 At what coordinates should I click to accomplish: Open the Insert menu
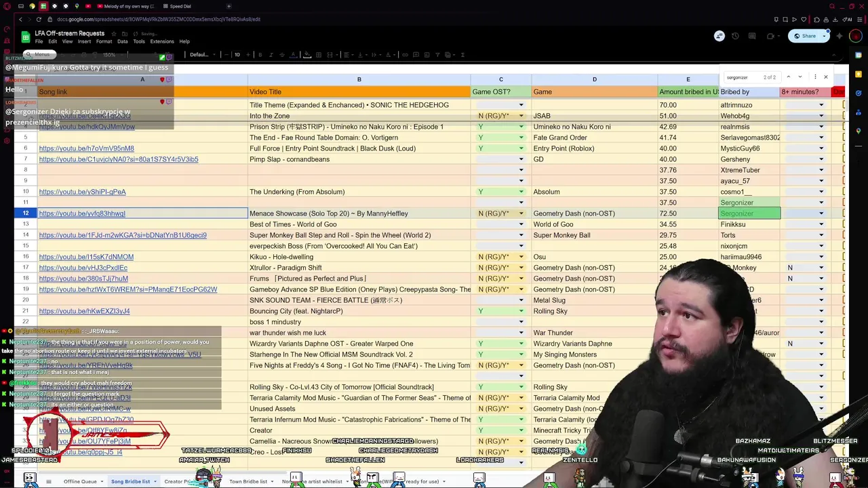84,41
